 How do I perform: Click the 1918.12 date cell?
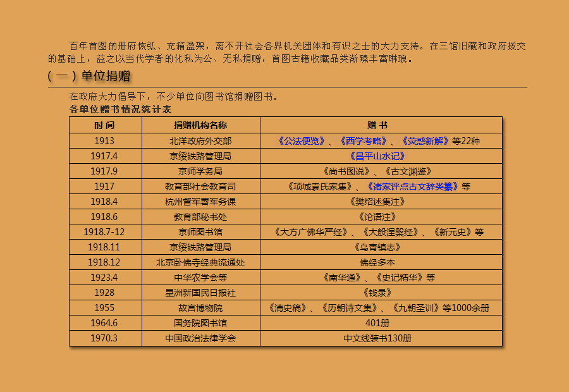(x=105, y=262)
